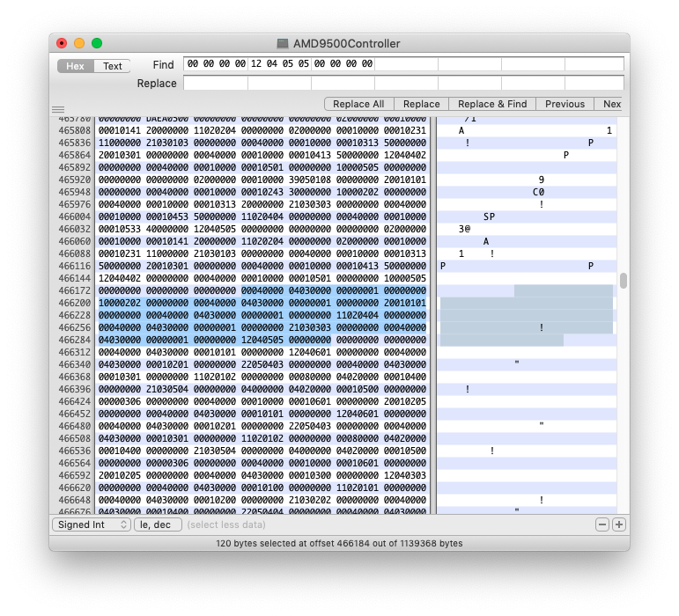Image resolution: width=679 pixels, height=616 pixels.
Task: Click hex value 00010141 in row 465808
Action: point(120,130)
